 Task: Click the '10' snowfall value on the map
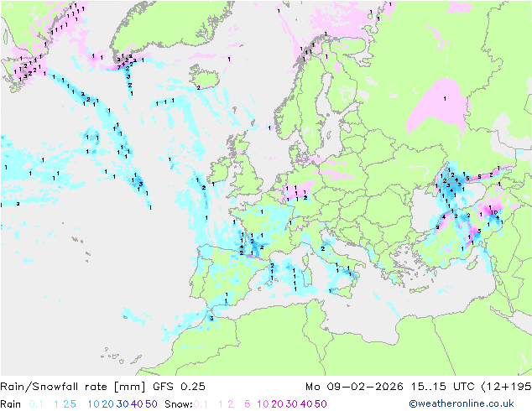pyautogui.click(x=495, y=212)
